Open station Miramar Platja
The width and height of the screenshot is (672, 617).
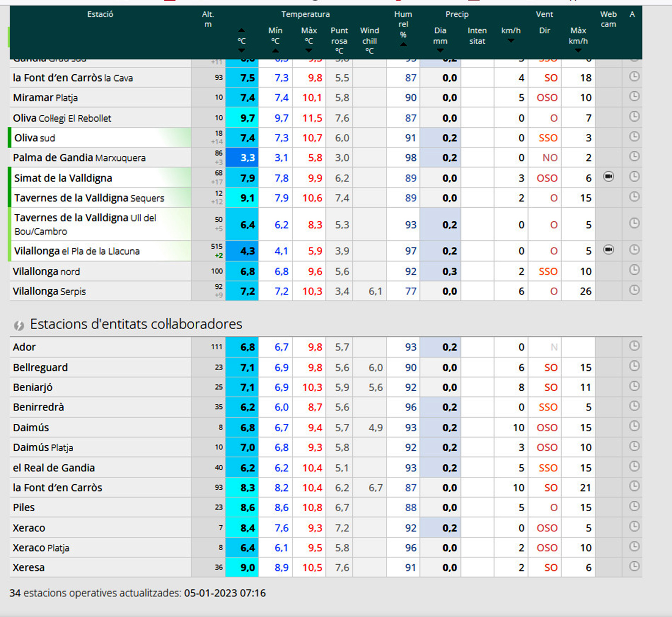pyautogui.click(x=45, y=98)
